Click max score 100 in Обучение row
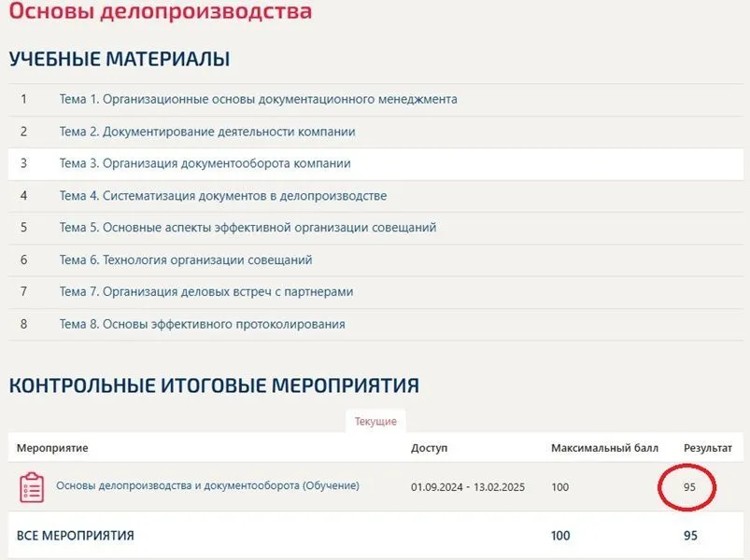750x560 pixels. click(x=559, y=487)
